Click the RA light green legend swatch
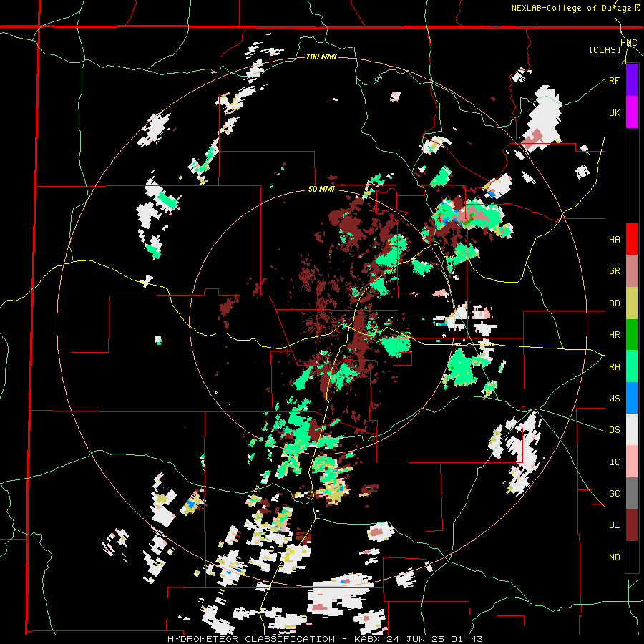This screenshot has height=644, width=644. coord(632,366)
